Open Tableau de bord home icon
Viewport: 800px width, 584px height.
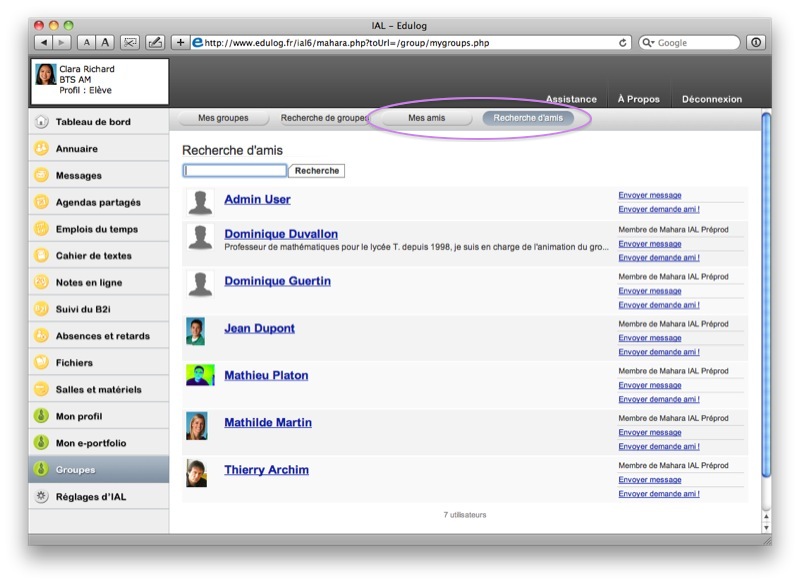pyautogui.click(x=41, y=122)
